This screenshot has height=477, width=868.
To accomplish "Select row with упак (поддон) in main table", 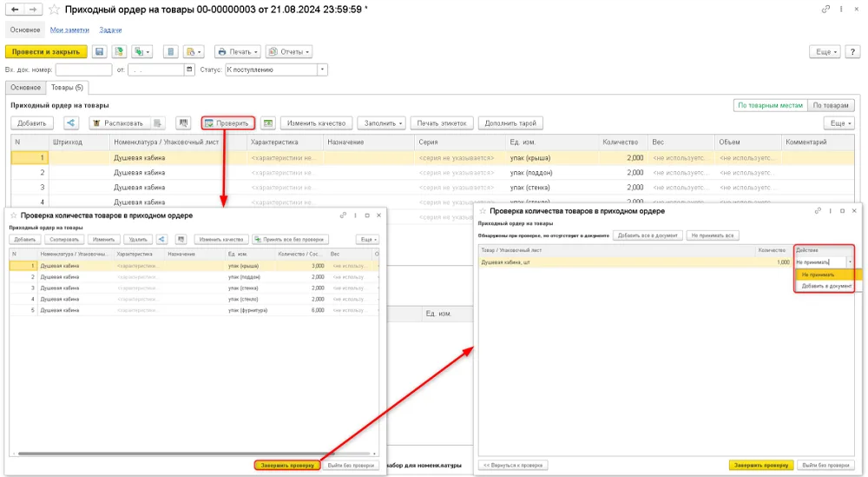I will point(431,173).
